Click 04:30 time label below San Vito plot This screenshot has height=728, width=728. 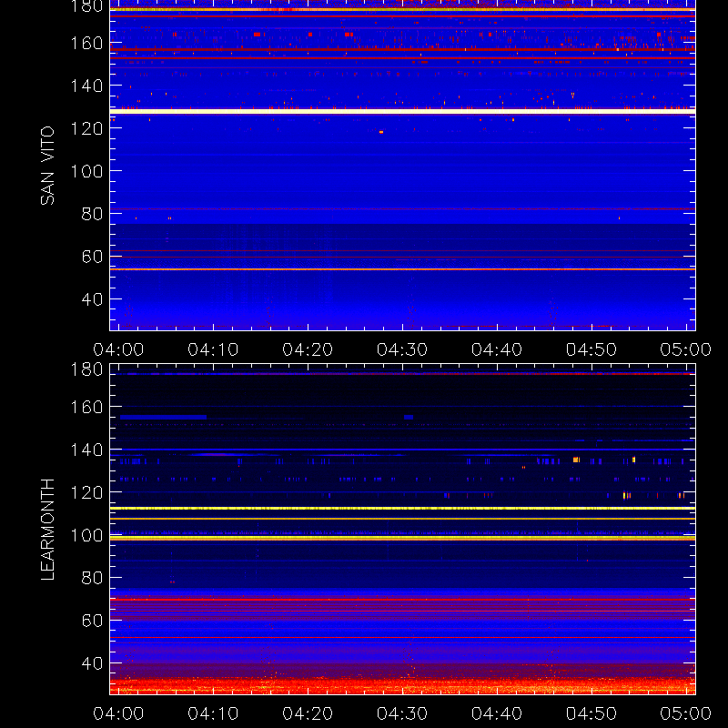point(402,349)
